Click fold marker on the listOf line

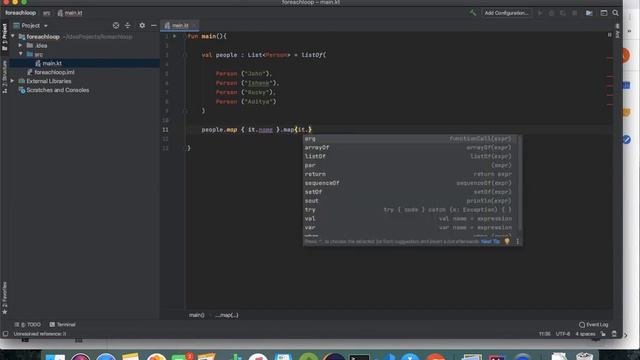[x=185, y=55]
